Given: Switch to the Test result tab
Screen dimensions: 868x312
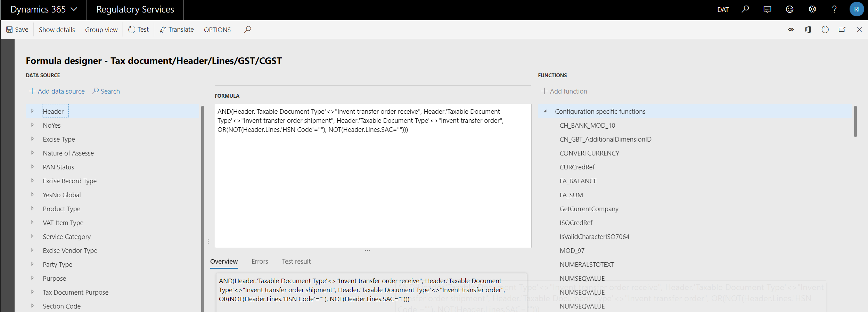Looking at the screenshot, I should [296, 262].
